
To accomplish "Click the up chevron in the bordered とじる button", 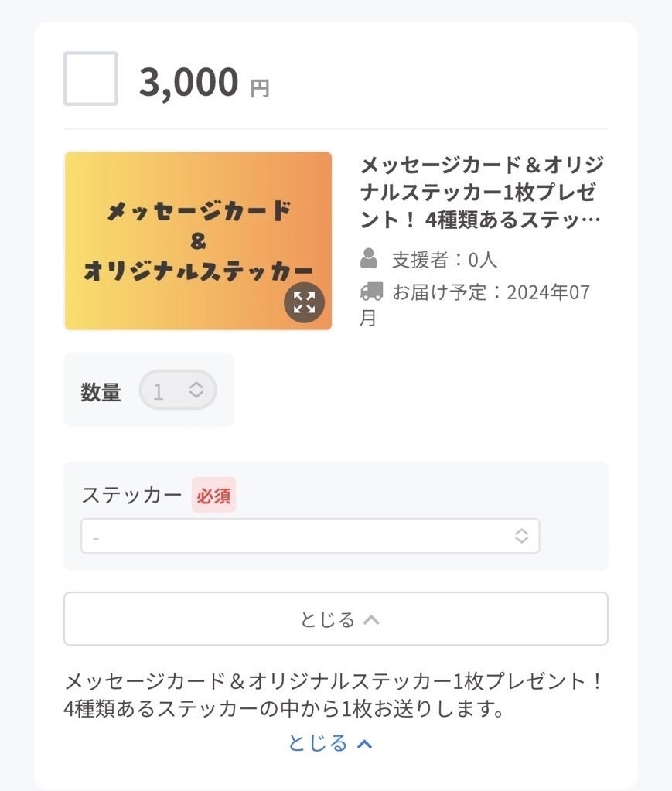I will [x=371, y=619].
